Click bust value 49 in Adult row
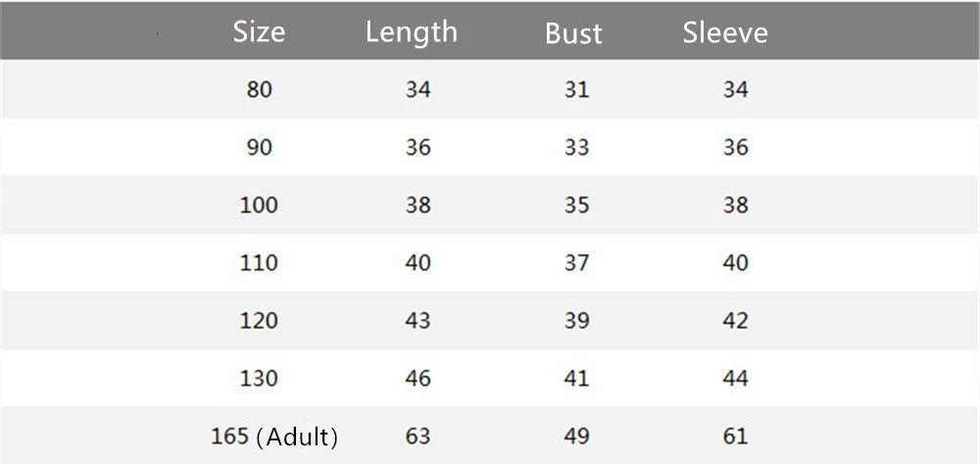 click(576, 436)
